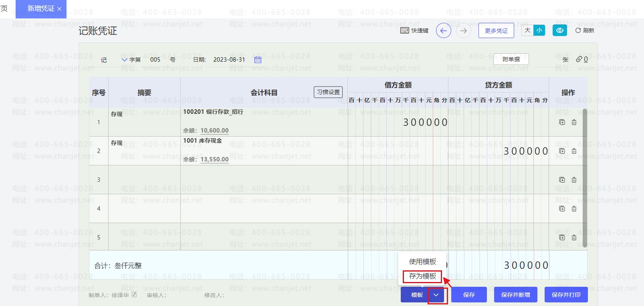Viewport: 644px width, 306px height.
Task: Click the 刷新 refresh icon
Action: pos(578,30)
